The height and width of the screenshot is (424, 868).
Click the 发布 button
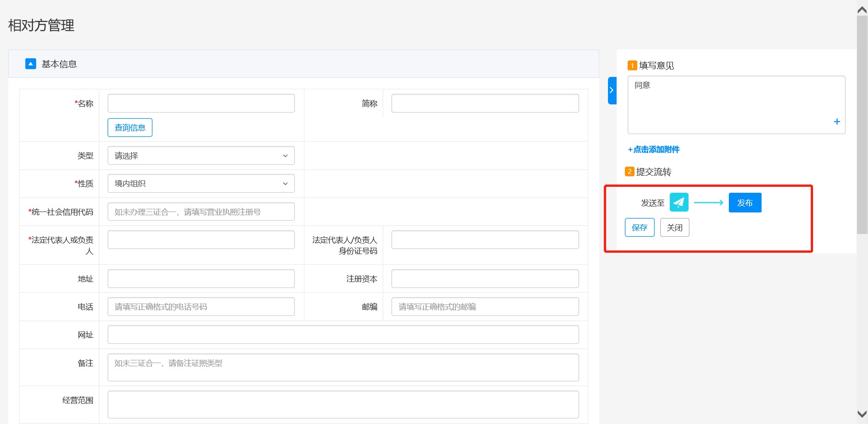[745, 203]
